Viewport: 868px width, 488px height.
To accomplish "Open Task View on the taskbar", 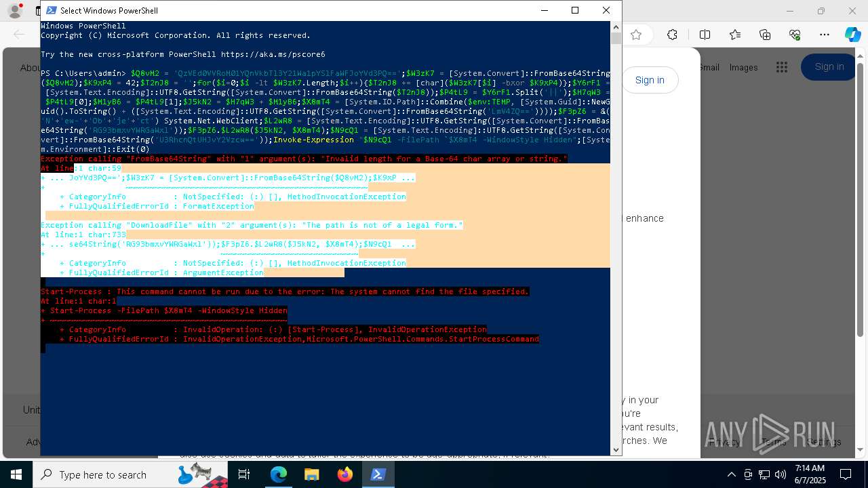I will [x=244, y=474].
